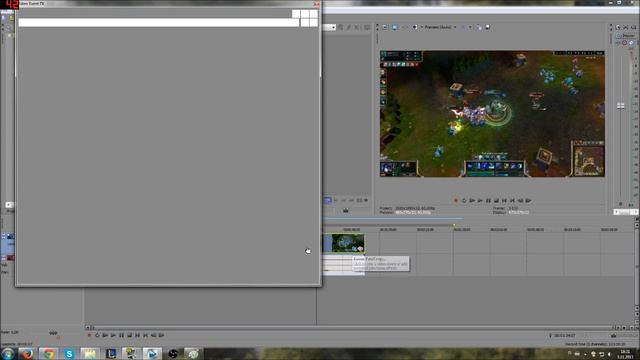The width and height of the screenshot is (640, 360).
Task: Click the video clip thumbnail on the timeline
Action: coord(348,242)
